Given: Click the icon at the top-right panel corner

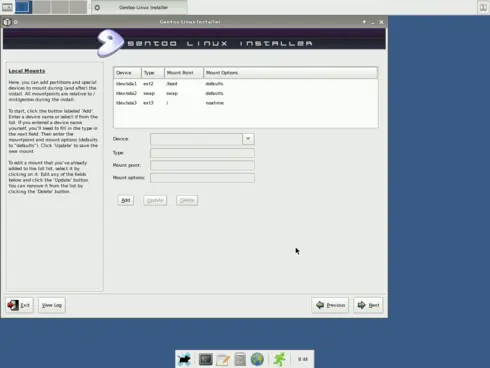Looking at the screenshot, I should pyautogui.click(x=483, y=7).
